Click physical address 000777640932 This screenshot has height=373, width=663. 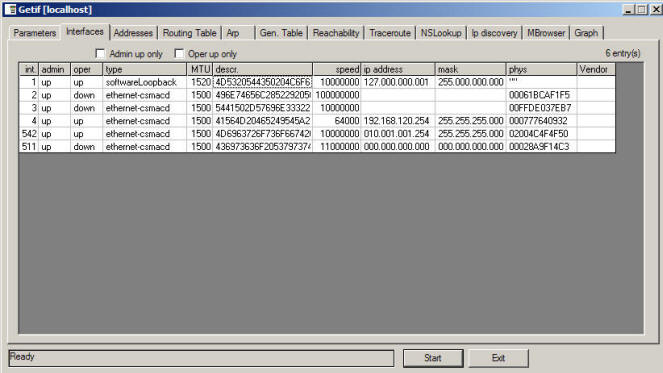(x=541, y=121)
